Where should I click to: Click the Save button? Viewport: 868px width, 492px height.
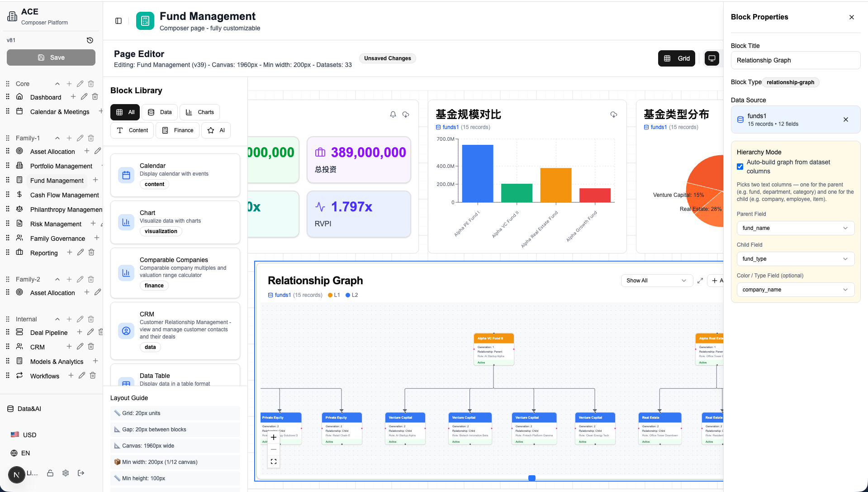51,57
